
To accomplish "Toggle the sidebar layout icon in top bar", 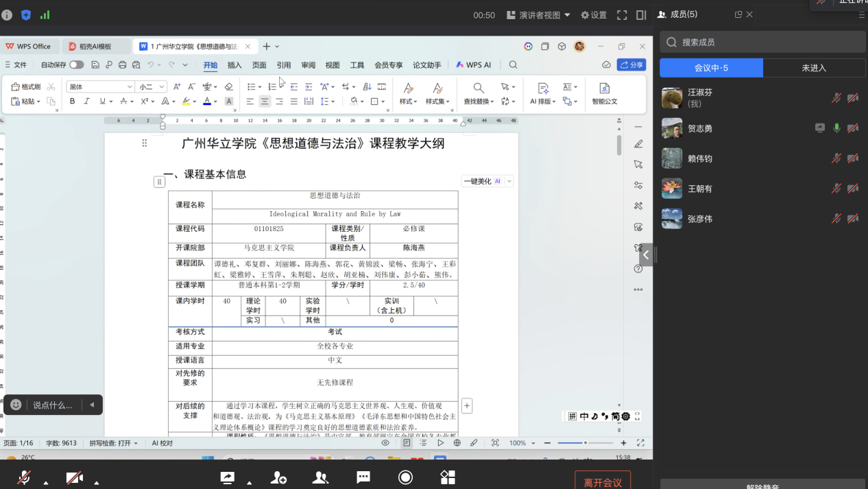I will pos(641,15).
